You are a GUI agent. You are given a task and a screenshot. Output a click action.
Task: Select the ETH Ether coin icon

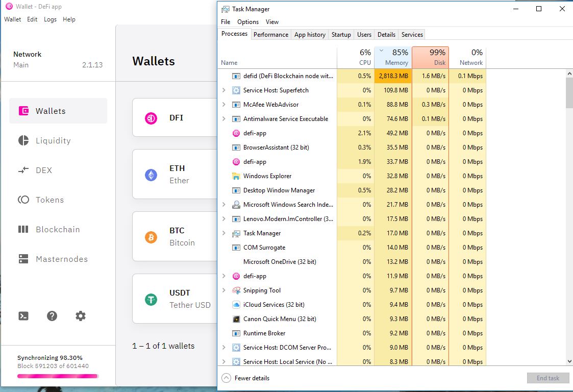pos(151,175)
